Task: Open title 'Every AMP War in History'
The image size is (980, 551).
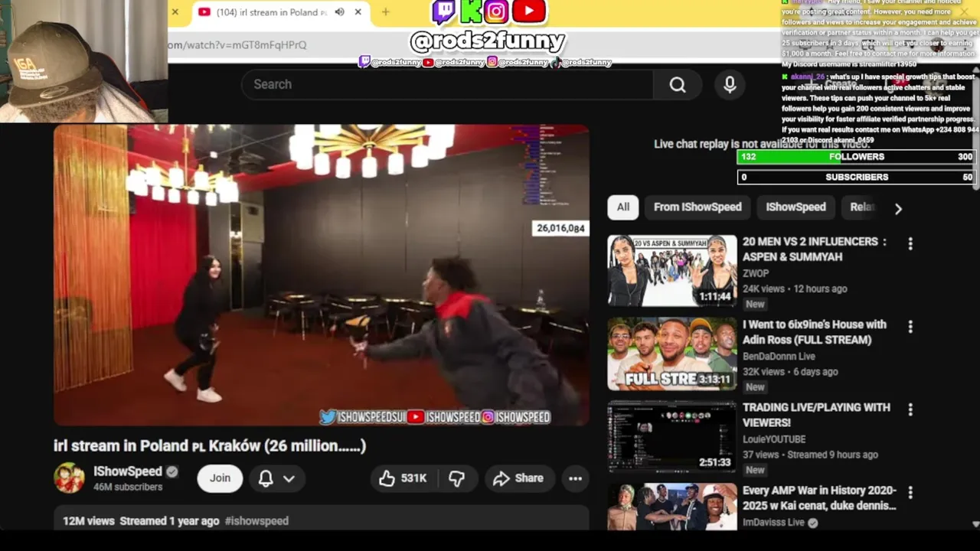Action: pos(819,498)
